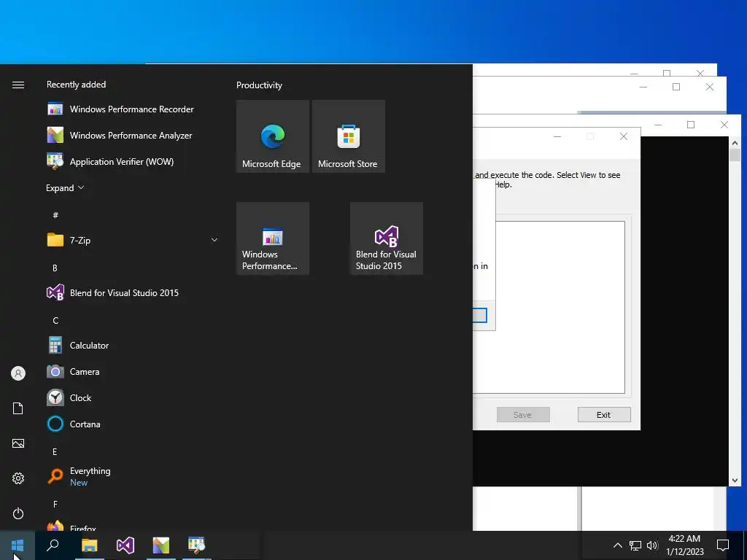747x560 pixels.
Task: Click the 'B' letter index header
Action: 55,268
